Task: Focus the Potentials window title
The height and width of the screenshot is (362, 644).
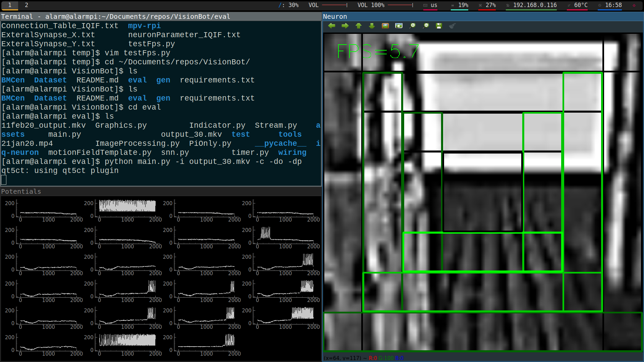Action: point(161,191)
